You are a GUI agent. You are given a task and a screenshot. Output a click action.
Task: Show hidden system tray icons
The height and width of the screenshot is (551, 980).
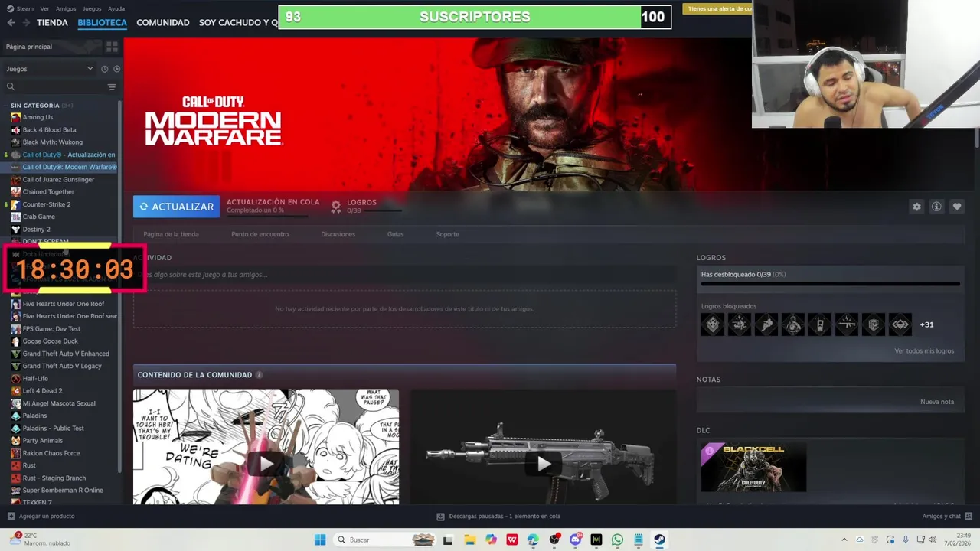pos(844,540)
